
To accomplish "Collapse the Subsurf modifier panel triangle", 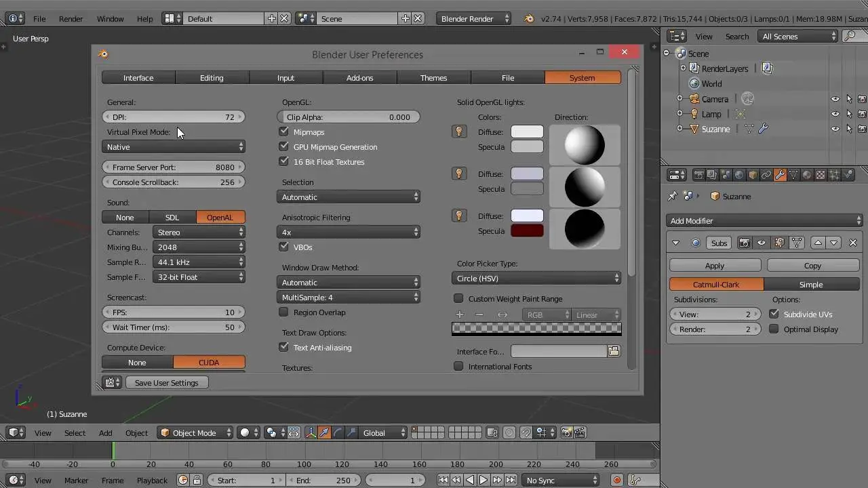I will pyautogui.click(x=675, y=243).
